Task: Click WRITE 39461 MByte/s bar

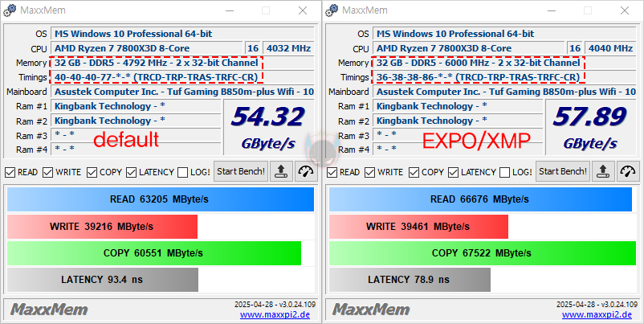Action: [418, 227]
